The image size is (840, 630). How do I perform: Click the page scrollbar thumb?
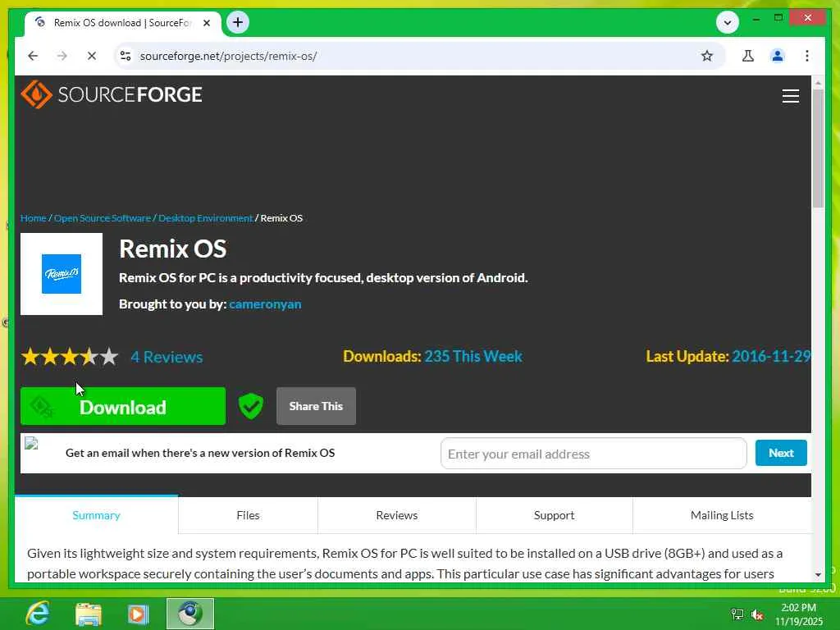pos(818,148)
